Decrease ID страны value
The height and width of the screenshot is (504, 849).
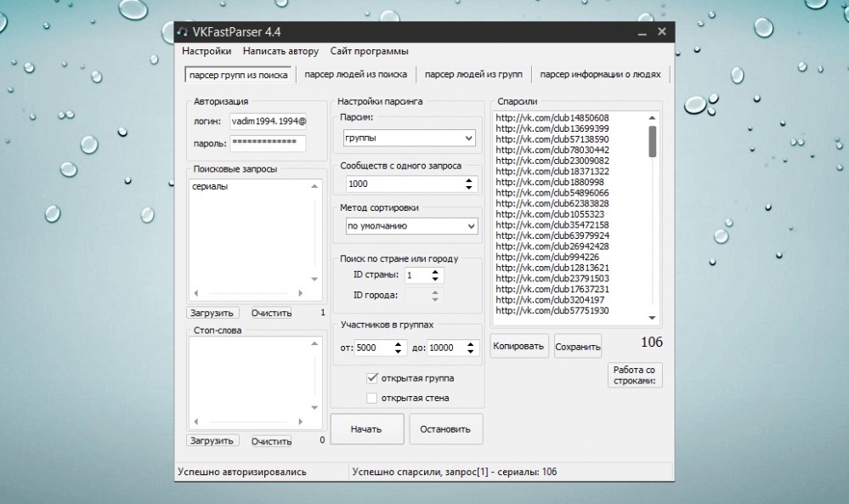pos(435,280)
